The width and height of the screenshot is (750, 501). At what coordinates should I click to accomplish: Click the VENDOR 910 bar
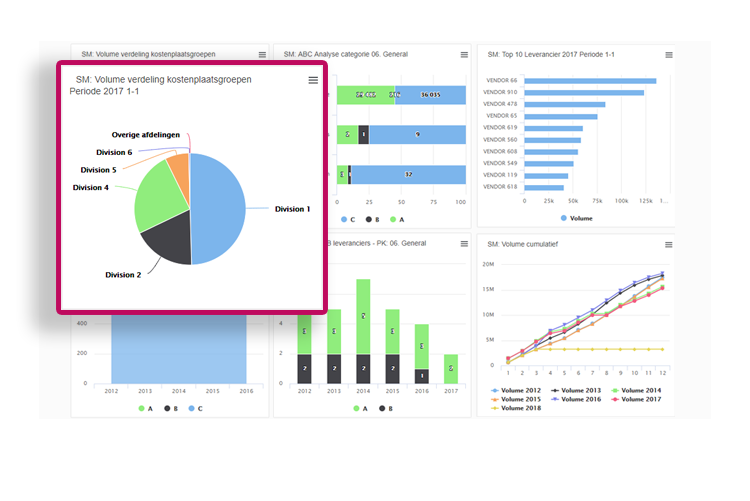click(x=576, y=93)
